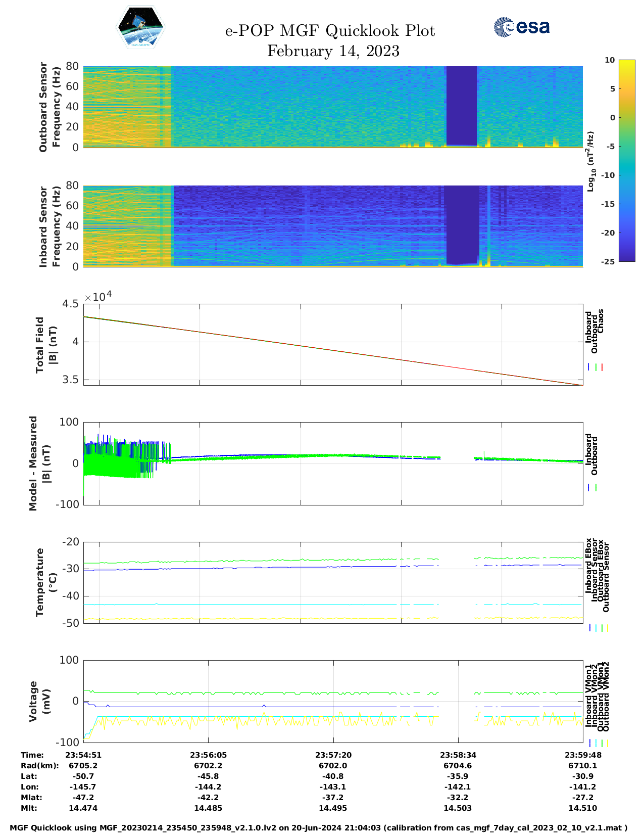
Task: Click the MGF Quicklook footer file text
Action: click(x=319, y=828)
